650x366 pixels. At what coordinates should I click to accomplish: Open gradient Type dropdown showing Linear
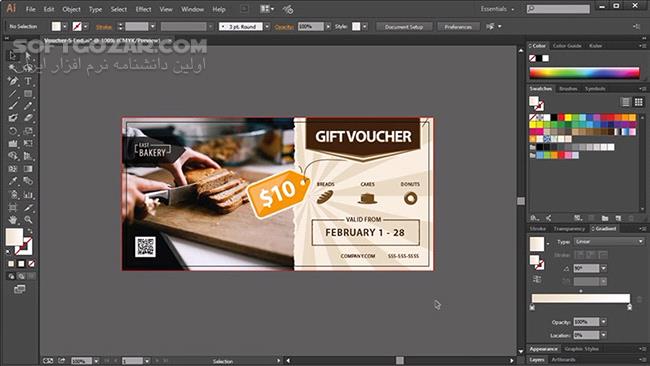tap(609, 242)
